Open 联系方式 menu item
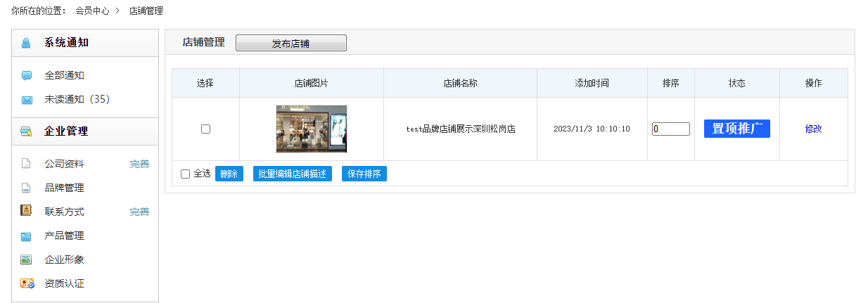Screen dimensions: 868x303 point(64,212)
